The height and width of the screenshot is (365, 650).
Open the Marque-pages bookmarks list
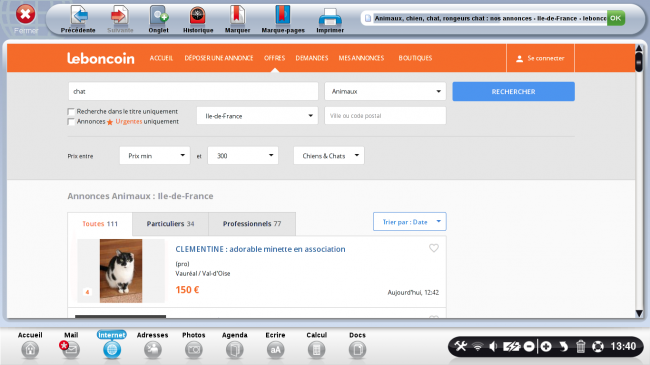tap(283, 19)
